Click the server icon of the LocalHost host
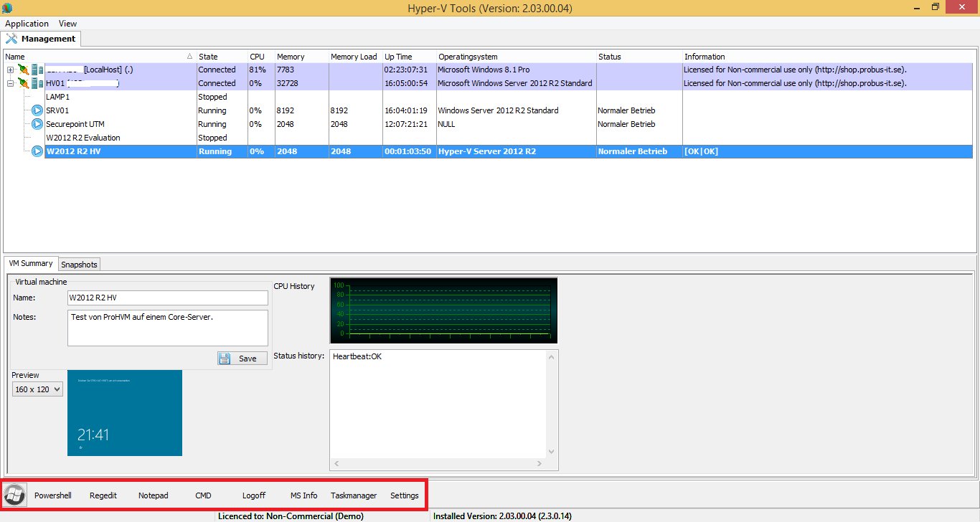The image size is (980, 522). 37,70
